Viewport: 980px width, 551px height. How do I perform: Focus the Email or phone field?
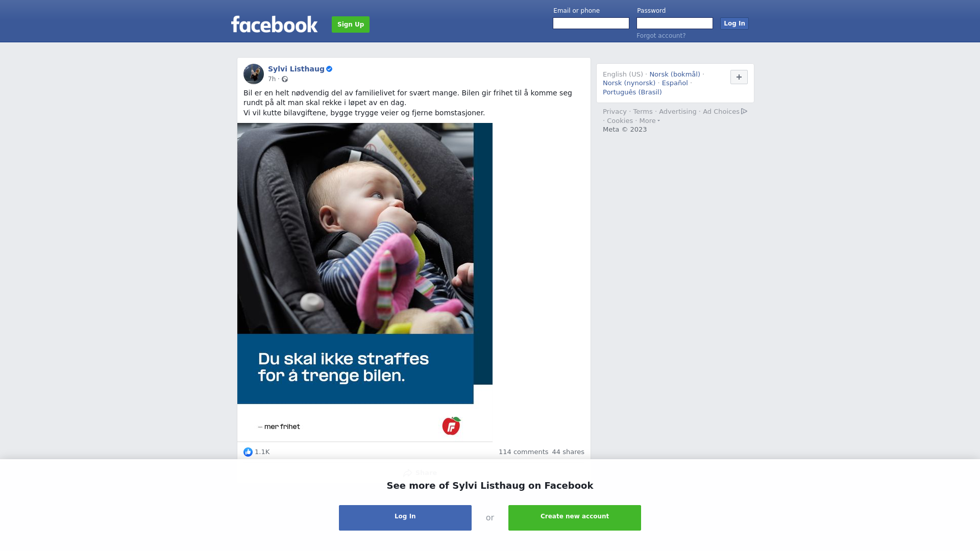point(591,23)
